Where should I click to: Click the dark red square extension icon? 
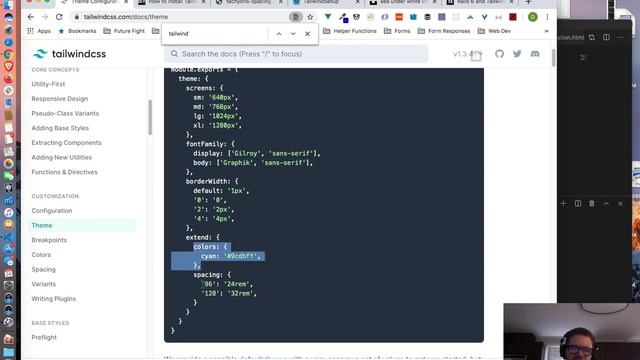pos(513,17)
